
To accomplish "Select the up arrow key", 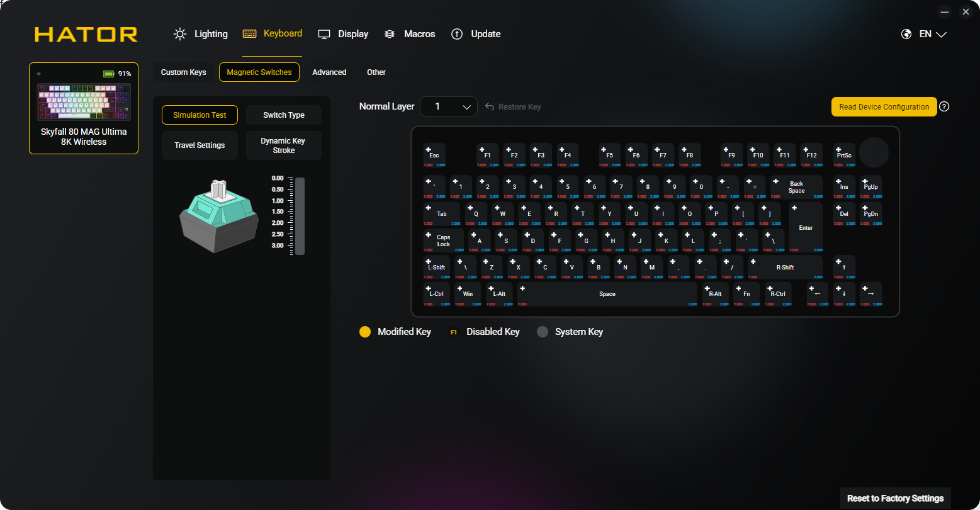I will tap(844, 268).
